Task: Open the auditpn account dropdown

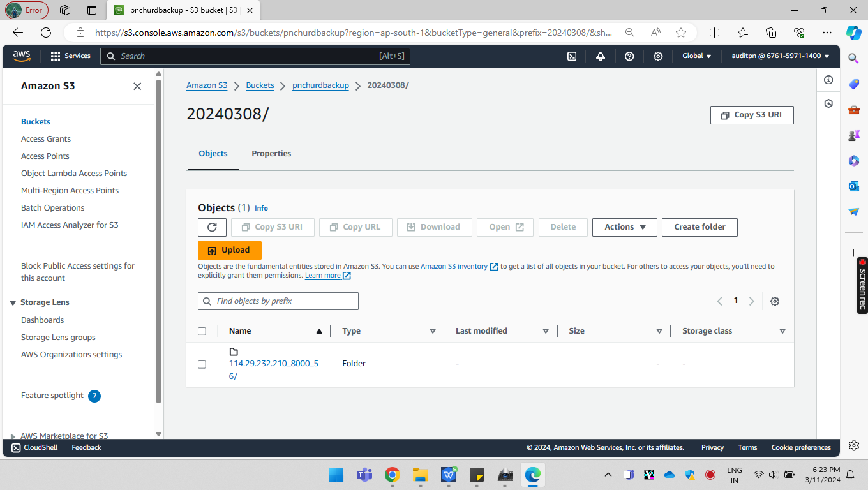Action: [x=781, y=56]
